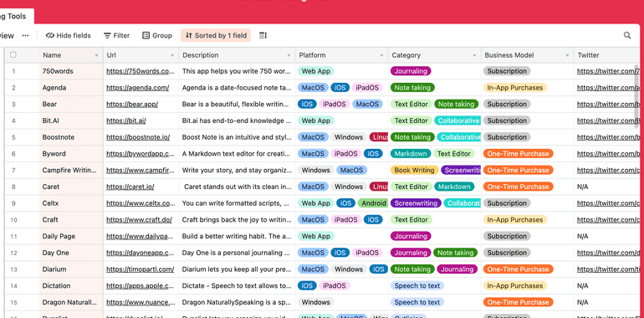Open Url column dropdown arrow
The height and width of the screenshot is (318, 644).
pos(172,55)
